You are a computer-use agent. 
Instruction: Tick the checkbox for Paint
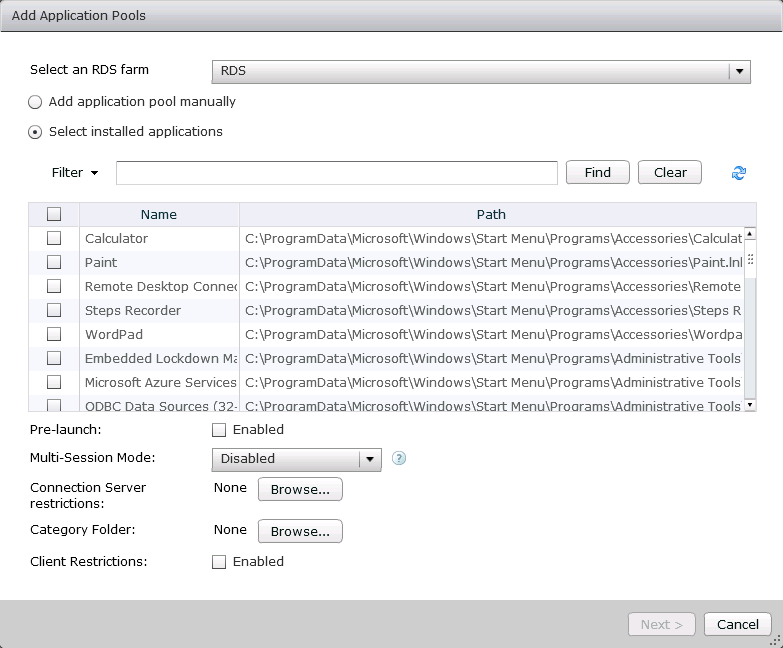pyautogui.click(x=54, y=263)
